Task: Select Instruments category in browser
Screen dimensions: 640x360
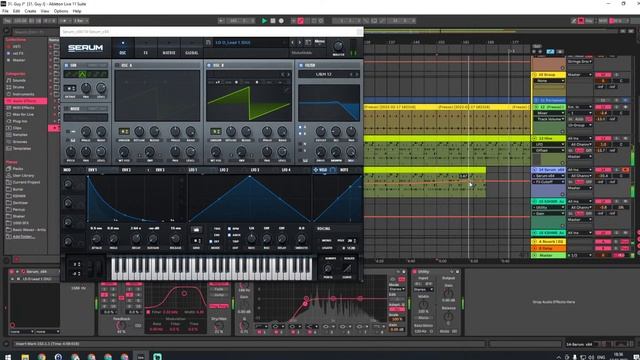Action: (23, 94)
